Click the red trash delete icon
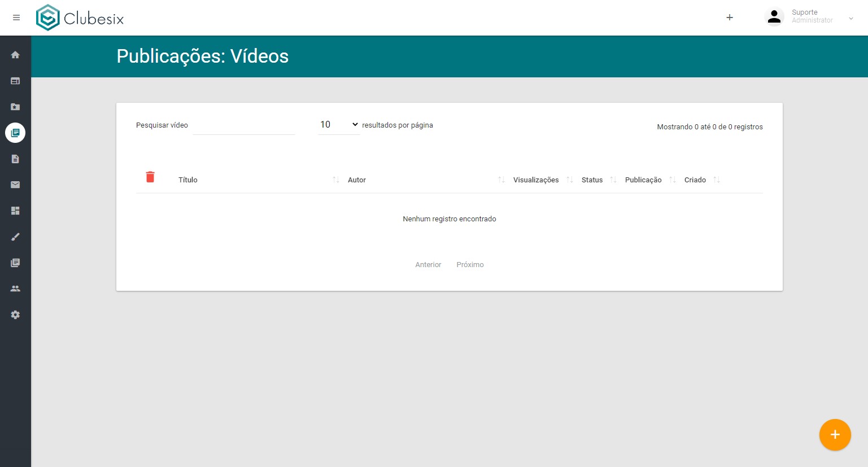 pos(150,177)
